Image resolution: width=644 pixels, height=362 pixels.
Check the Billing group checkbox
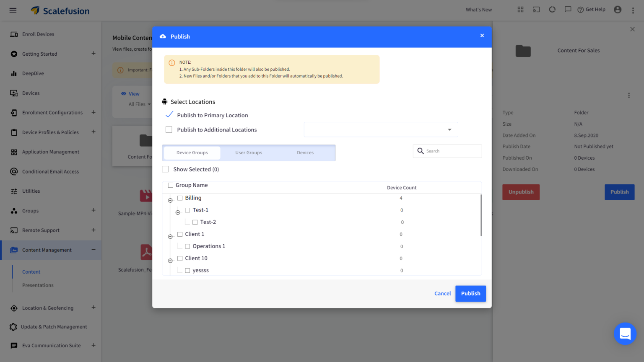click(180, 198)
